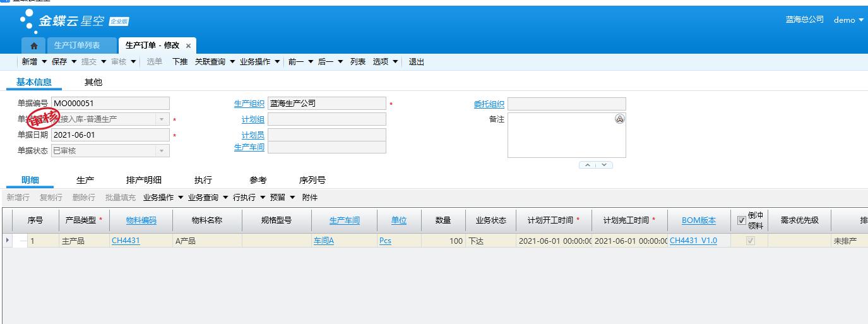Click the 单据编号 field MO000051
Screen dimensions: 868x324
pyautogui.click(x=110, y=104)
